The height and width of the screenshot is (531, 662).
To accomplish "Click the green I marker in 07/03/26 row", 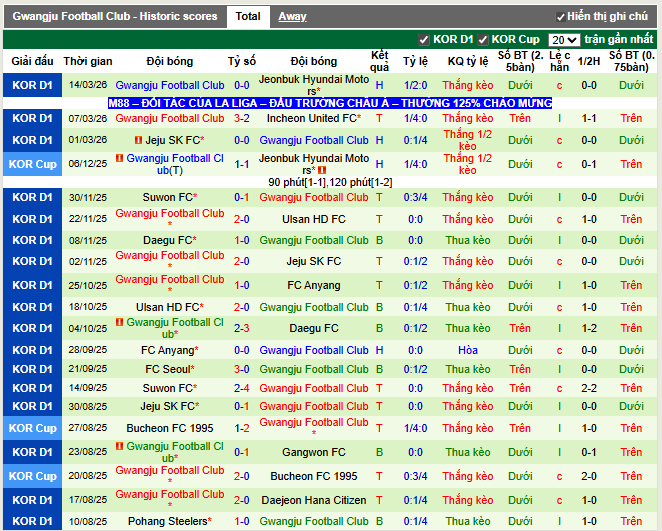I will [560, 118].
